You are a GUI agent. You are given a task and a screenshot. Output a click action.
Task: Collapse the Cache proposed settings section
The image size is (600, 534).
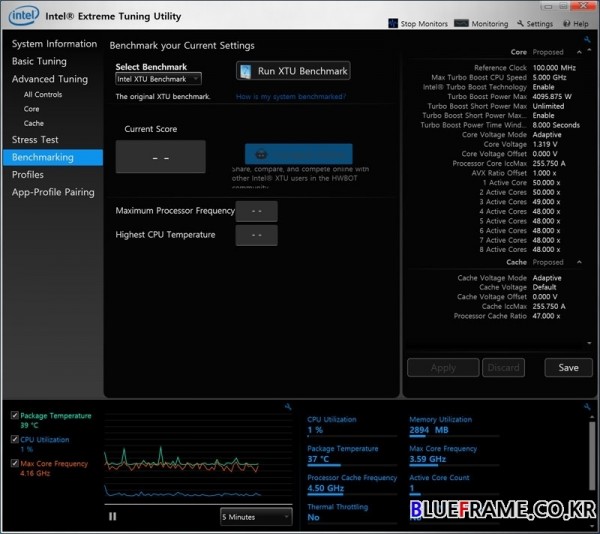(x=579, y=262)
